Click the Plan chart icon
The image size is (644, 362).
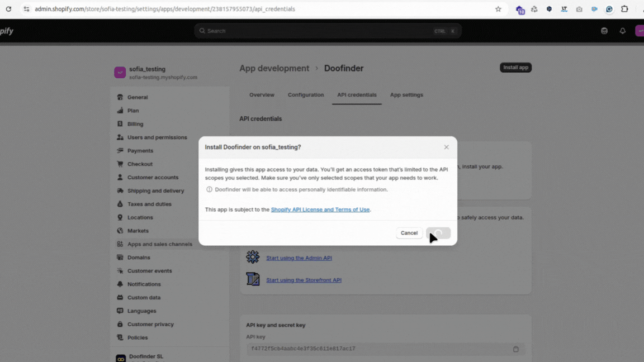[x=120, y=111]
